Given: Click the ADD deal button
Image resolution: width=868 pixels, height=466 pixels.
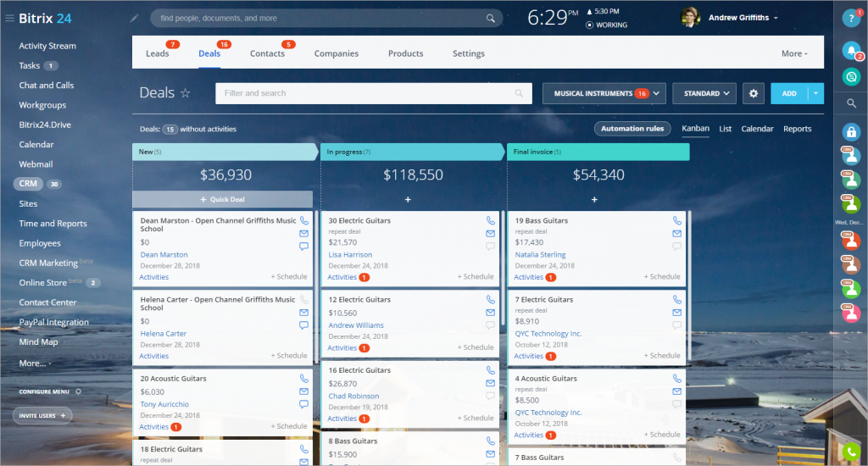Looking at the screenshot, I should (789, 93).
